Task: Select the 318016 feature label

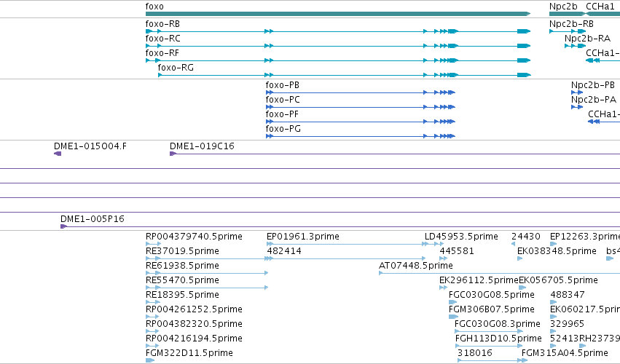Action: pyautogui.click(x=475, y=353)
